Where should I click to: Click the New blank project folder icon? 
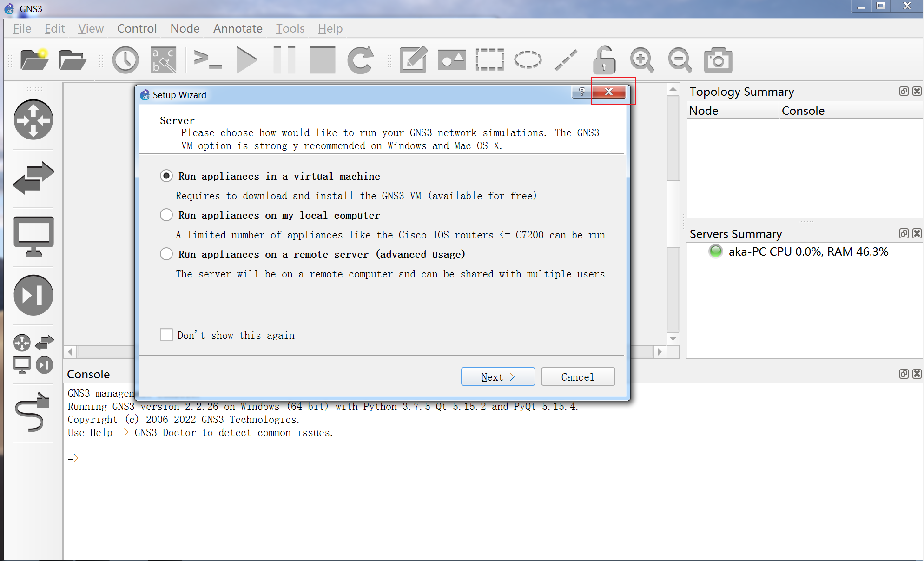pos(34,60)
